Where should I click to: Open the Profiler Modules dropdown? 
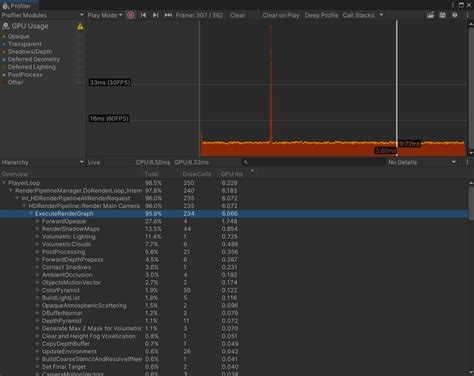pos(42,15)
